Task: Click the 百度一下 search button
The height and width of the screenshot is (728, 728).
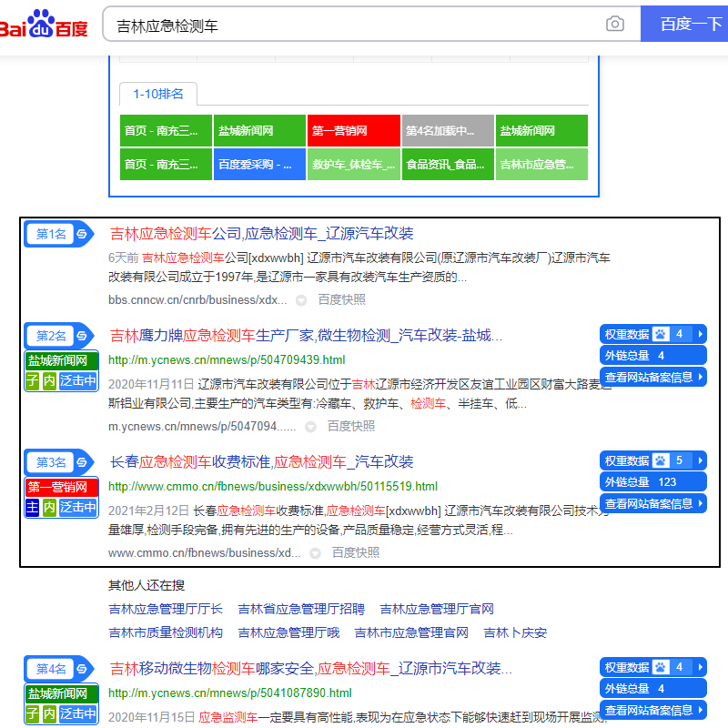Action: [684, 24]
